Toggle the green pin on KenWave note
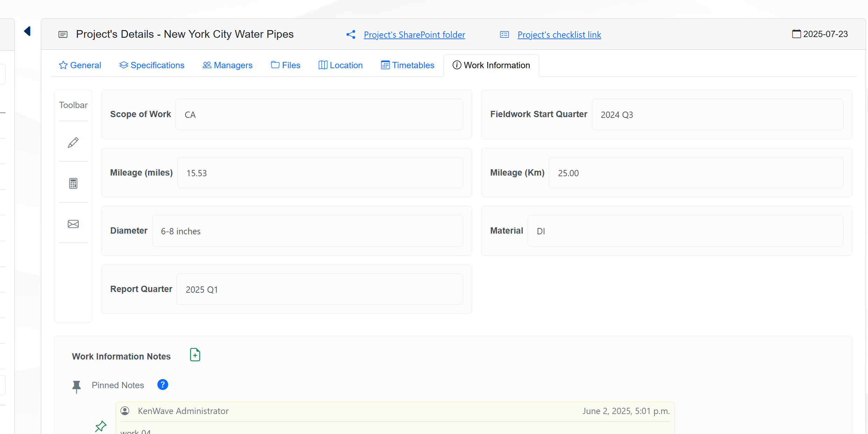Image resolution: width=868 pixels, height=434 pixels. pos(101,426)
